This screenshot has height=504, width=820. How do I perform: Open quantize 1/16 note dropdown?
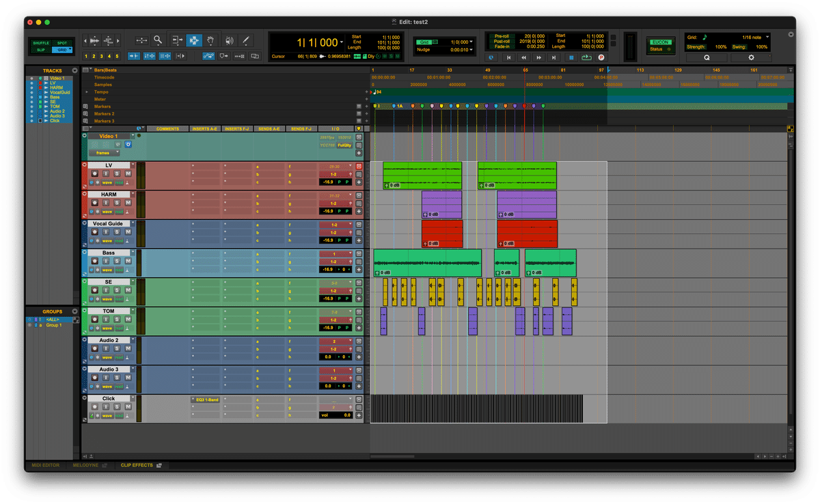(x=767, y=37)
